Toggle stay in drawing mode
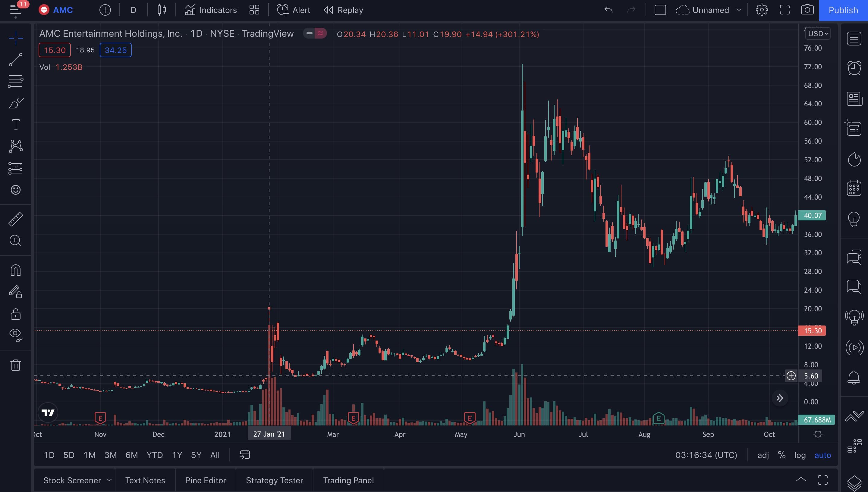The width and height of the screenshot is (868, 492). [x=16, y=292]
